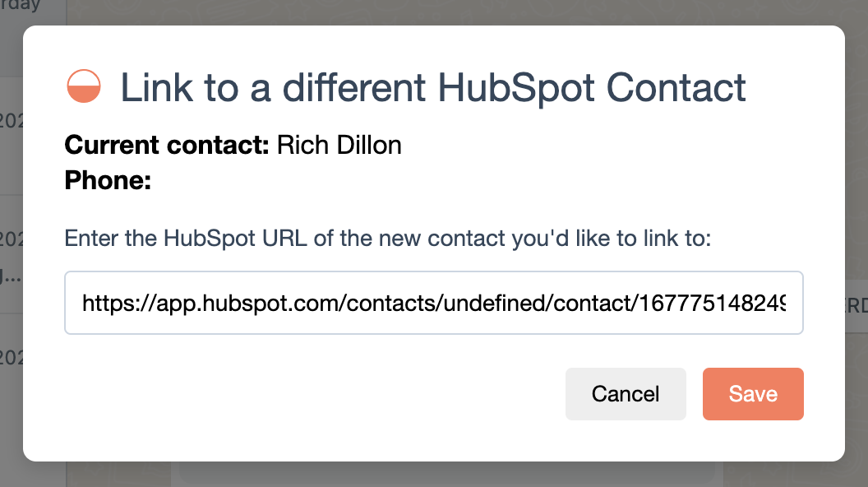Click the dimmed backdrop above the dialog
868x487 pixels.
click(x=434, y=12)
